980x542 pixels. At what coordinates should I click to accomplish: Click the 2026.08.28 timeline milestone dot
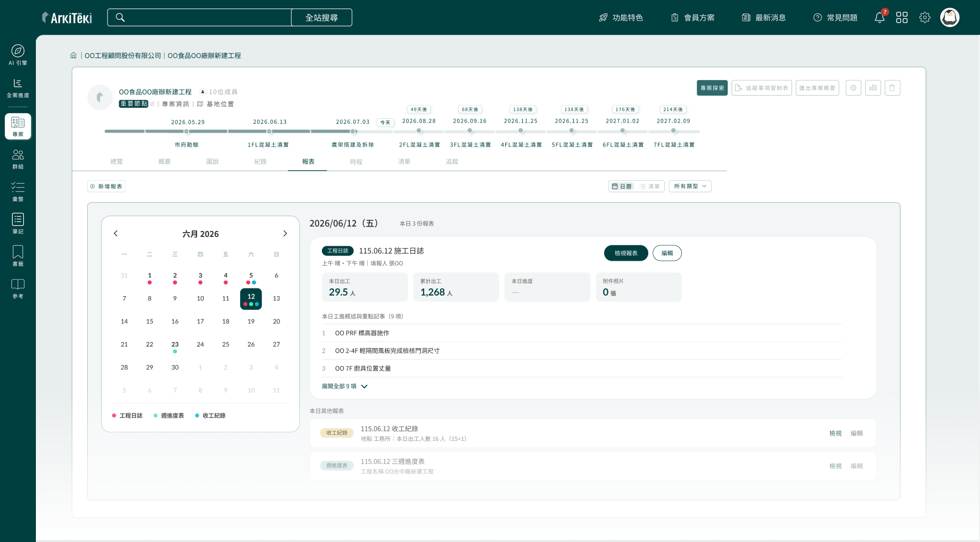click(419, 131)
